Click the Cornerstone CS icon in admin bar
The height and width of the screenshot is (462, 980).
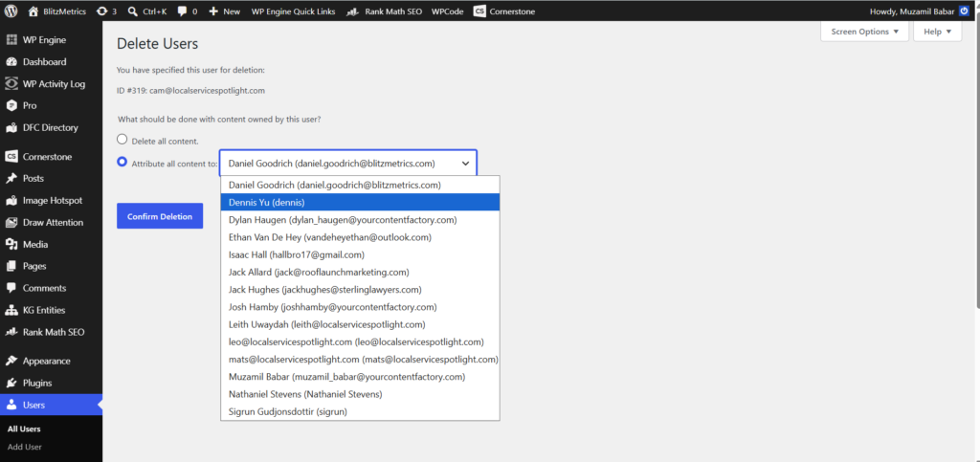coord(479,11)
